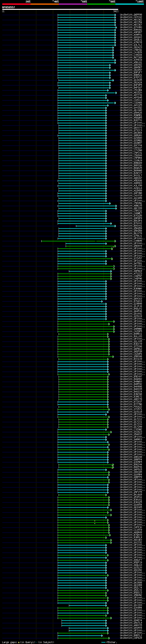Image resolution: width=146 pixels, height=644 pixels.
Task: Select hit label UniRef100_C5WYQ1
Action: click(131, 50)
